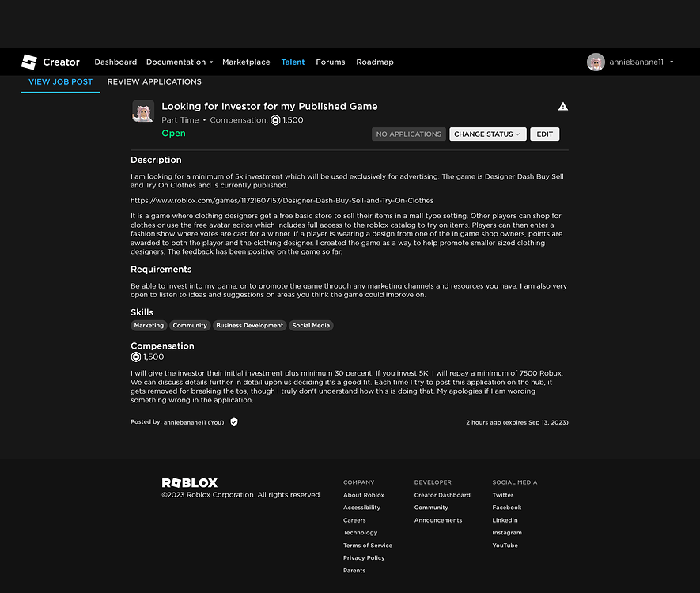Image resolution: width=700 pixels, height=593 pixels.
Task: Click the Business Development skill tag
Action: (250, 326)
